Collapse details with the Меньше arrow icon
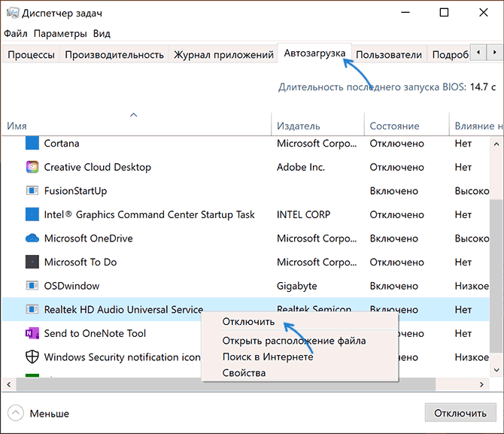Viewport: 504px width, 434px height. [16, 413]
